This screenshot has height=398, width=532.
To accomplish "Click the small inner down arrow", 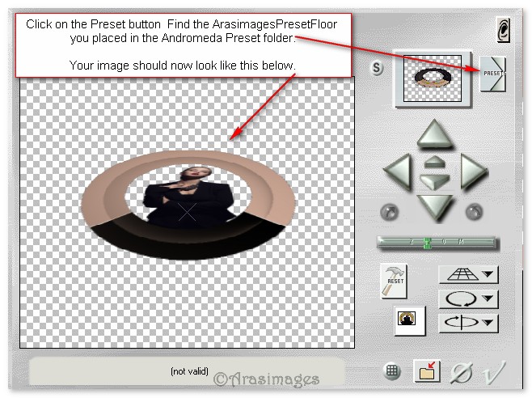I will pyautogui.click(x=434, y=180).
